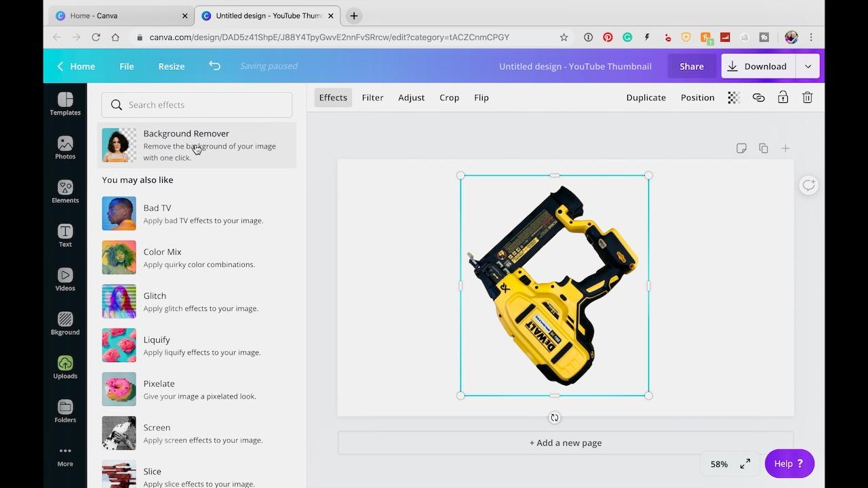Open the Templates panel in sidebar

[64, 105]
